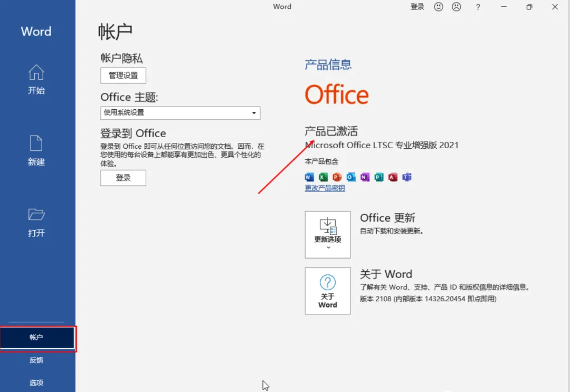Open help with the question mark icon

pos(478,7)
